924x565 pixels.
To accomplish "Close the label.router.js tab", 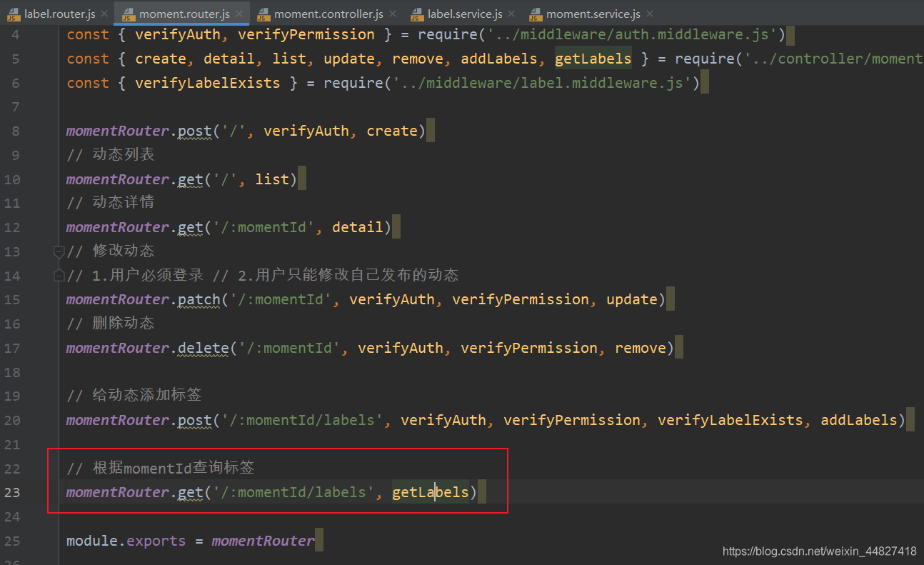I will click(104, 14).
